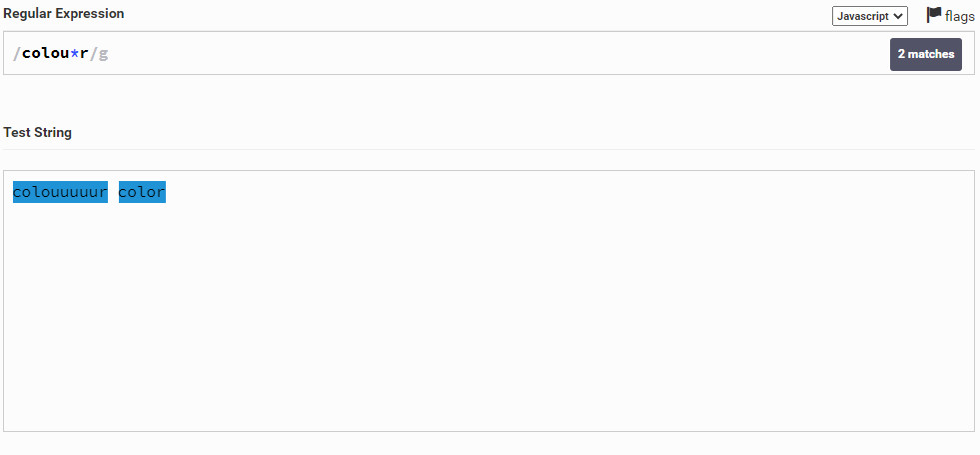Click the bold 'colou' pattern text
The height and width of the screenshot is (455, 980).
pyautogui.click(x=45, y=53)
